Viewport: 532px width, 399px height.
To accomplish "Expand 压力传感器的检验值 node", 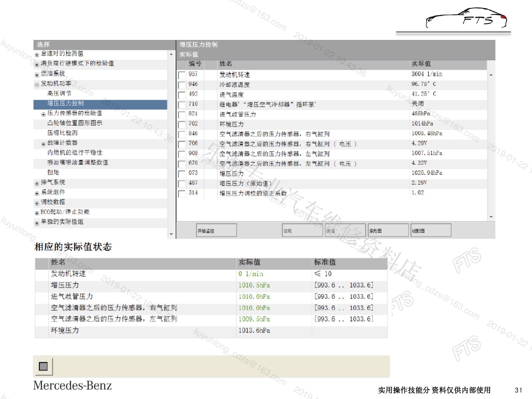I will pyautogui.click(x=43, y=114).
